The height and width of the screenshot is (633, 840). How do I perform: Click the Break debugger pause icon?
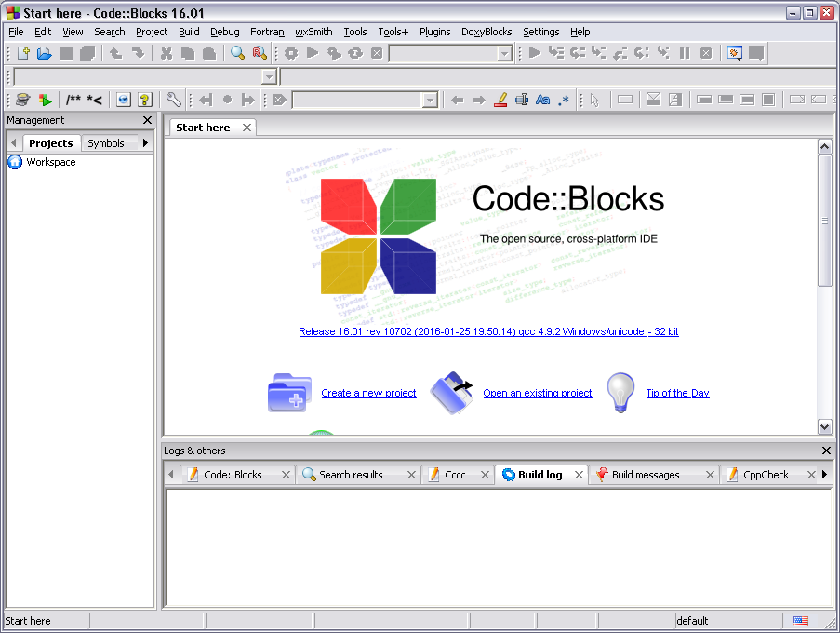pos(685,53)
